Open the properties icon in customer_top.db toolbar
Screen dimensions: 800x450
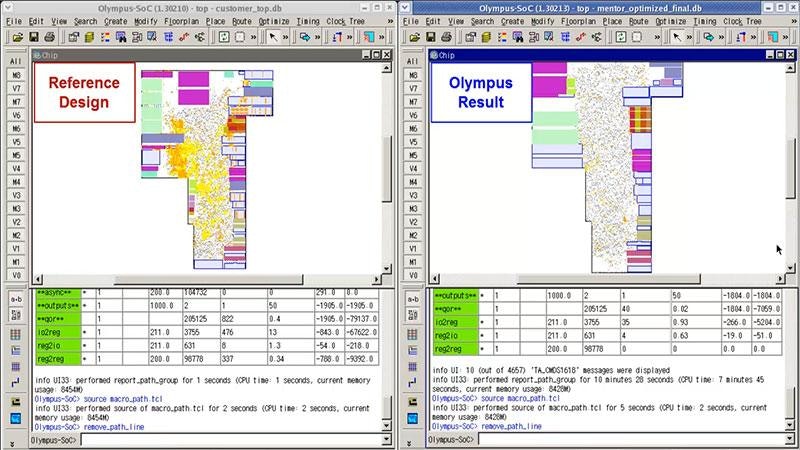73,37
